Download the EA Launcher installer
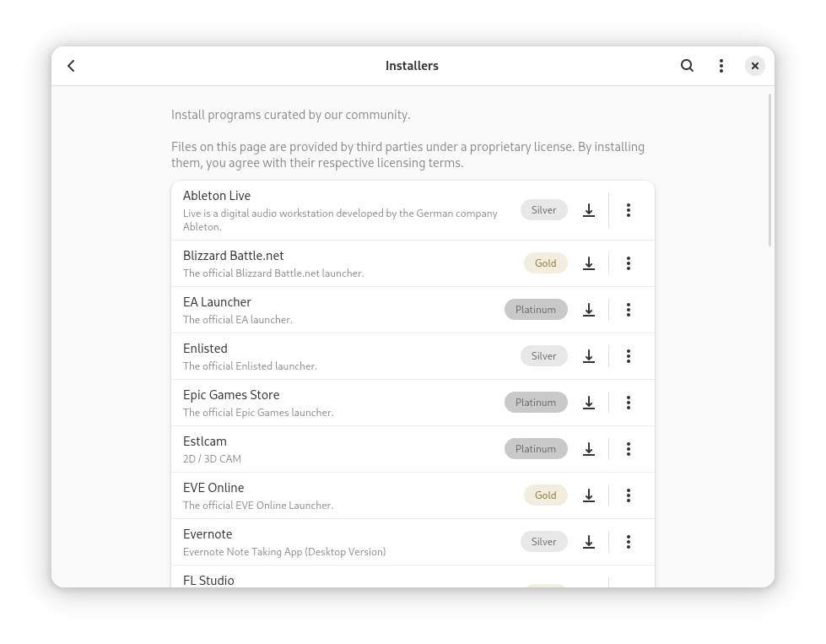This screenshot has width=826, height=644. click(x=589, y=310)
